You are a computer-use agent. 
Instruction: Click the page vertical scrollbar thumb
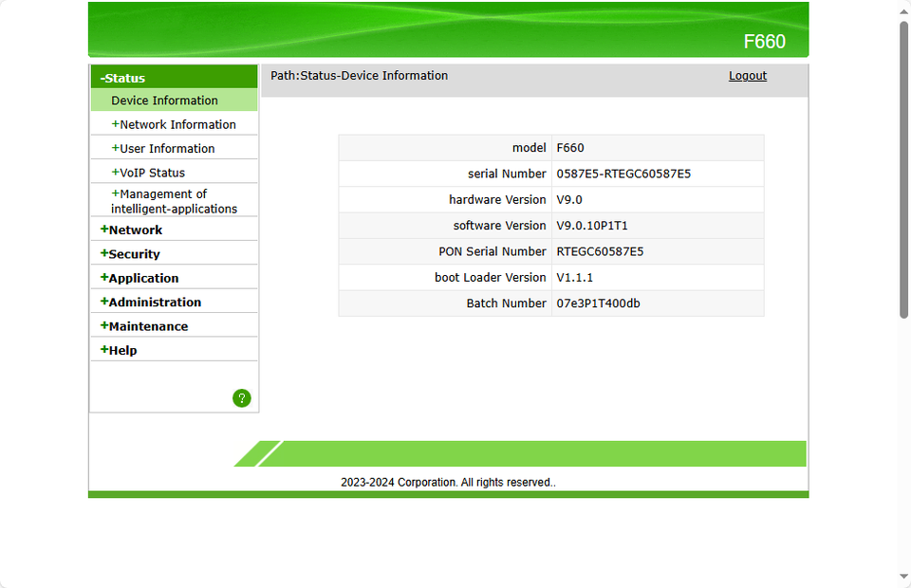click(904, 171)
